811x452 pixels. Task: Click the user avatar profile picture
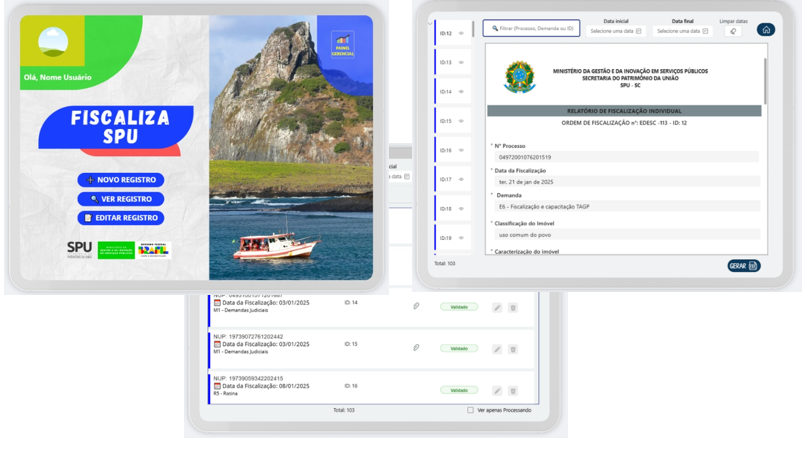(x=53, y=41)
